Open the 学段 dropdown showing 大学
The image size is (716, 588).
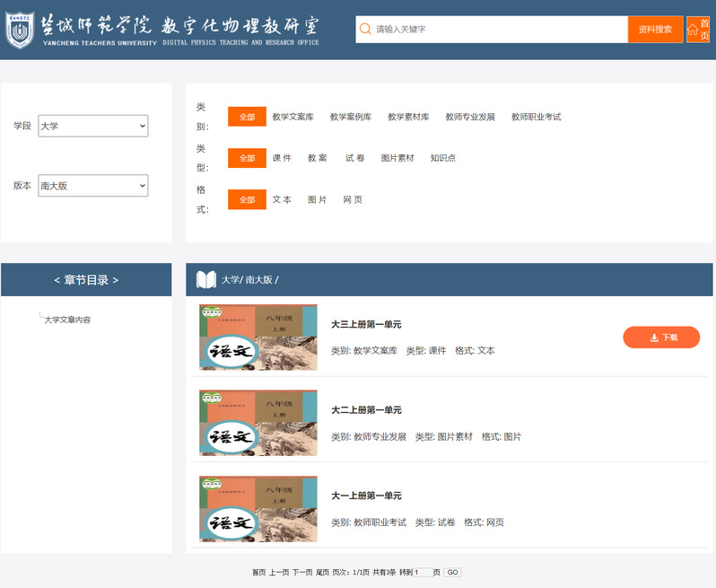(x=92, y=127)
